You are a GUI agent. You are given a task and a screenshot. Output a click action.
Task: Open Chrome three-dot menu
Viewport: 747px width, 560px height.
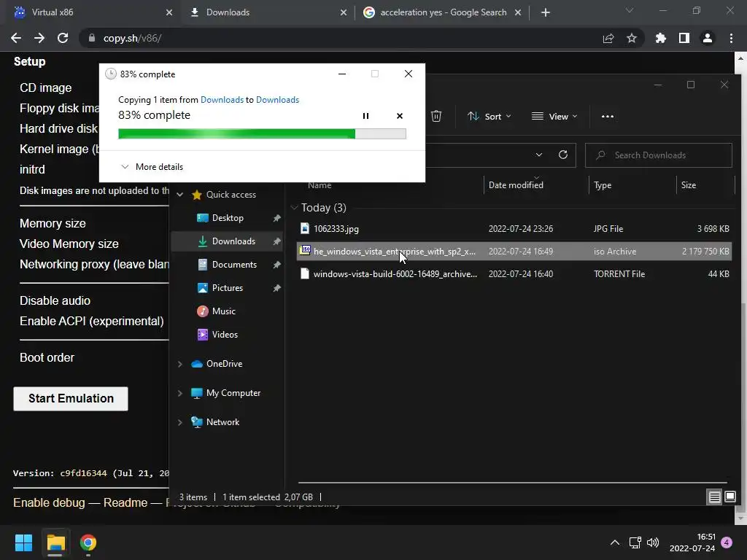click(x=731, y=38)
